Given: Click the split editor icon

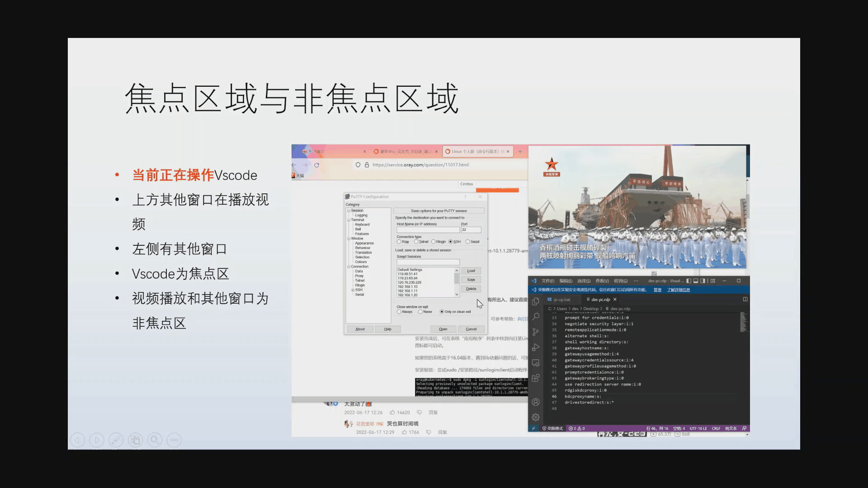Looking at the screenshot, I should [745, 299].
